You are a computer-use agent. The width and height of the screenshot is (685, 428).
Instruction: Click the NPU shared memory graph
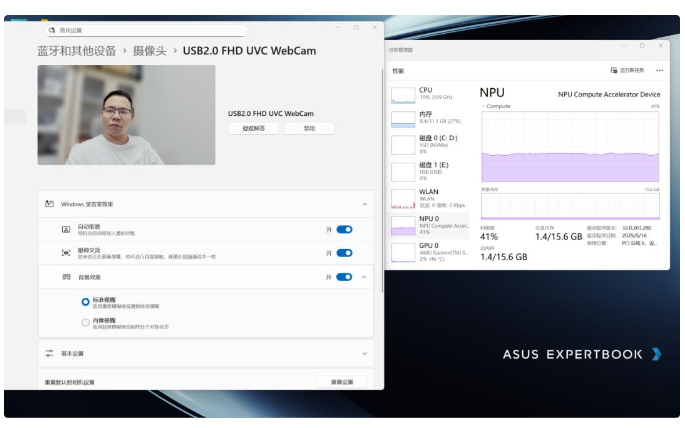click(570, 206)
